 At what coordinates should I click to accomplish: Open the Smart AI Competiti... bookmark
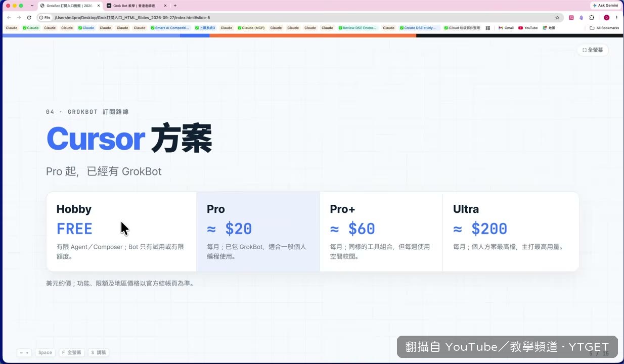click(170, 28)
